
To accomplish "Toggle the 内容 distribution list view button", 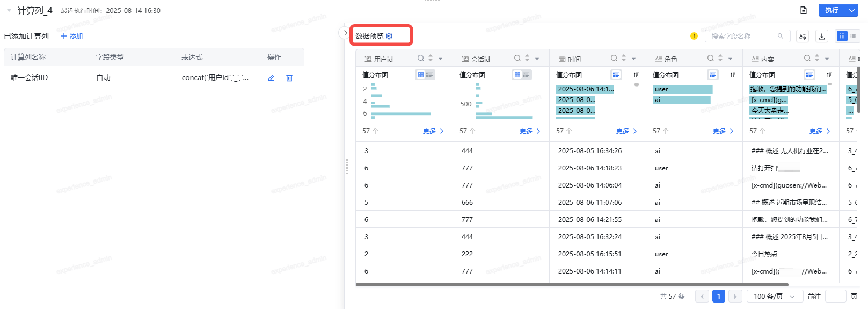I will pyautogui.click(x=809, y=75).
